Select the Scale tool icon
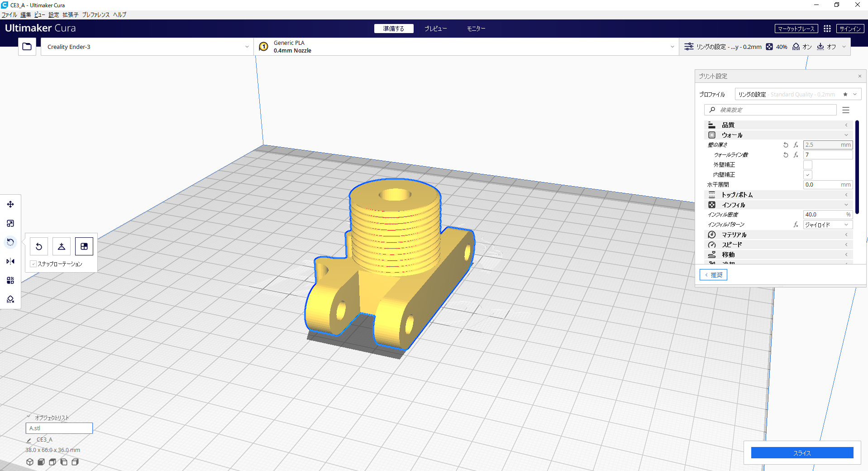 click(10, 223)
